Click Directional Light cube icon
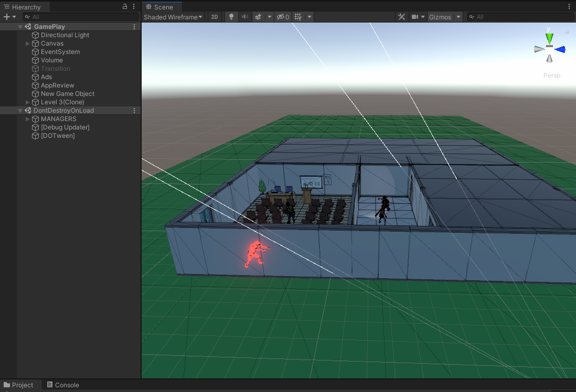 (35, 35)
